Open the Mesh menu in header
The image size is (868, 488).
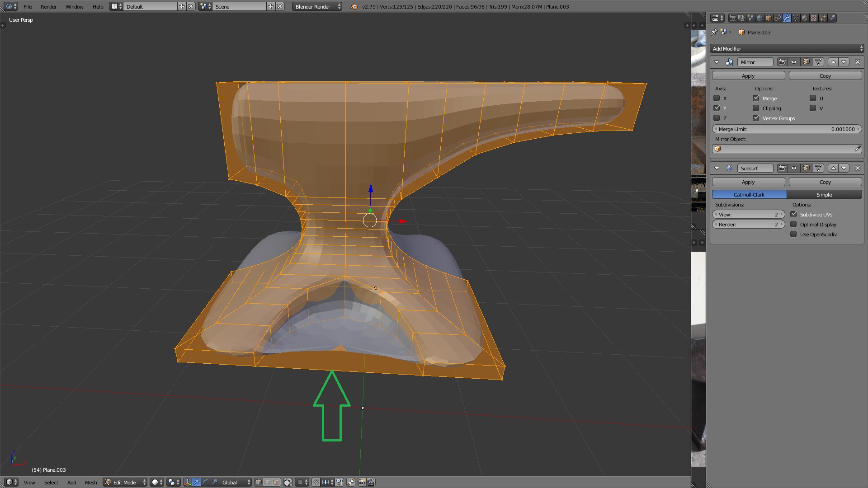(x=90, y=481)
